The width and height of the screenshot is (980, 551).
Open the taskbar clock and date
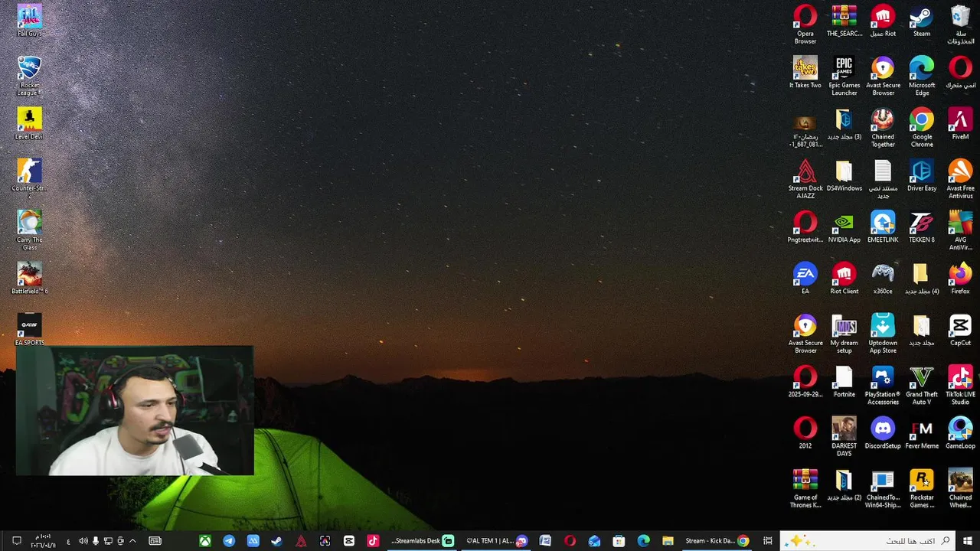click(44, 541)
